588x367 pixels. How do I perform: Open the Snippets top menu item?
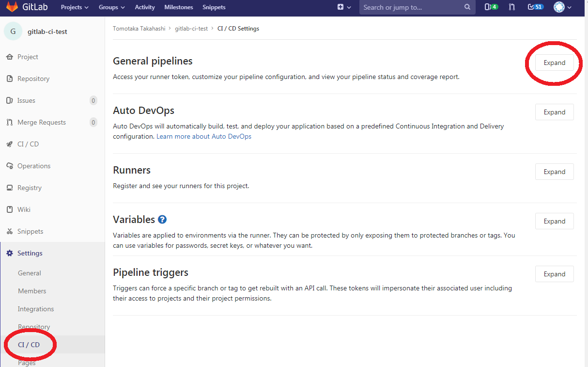point(214,7)
